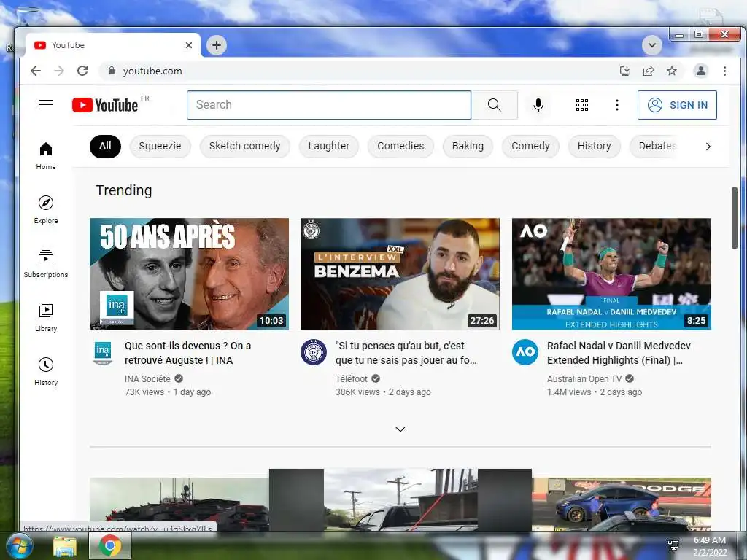
Task: Select the Comedy chip
Action: [531, 146]
